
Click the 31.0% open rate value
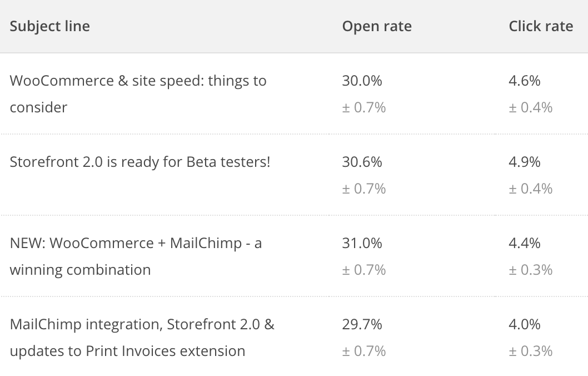coord(362,243)
